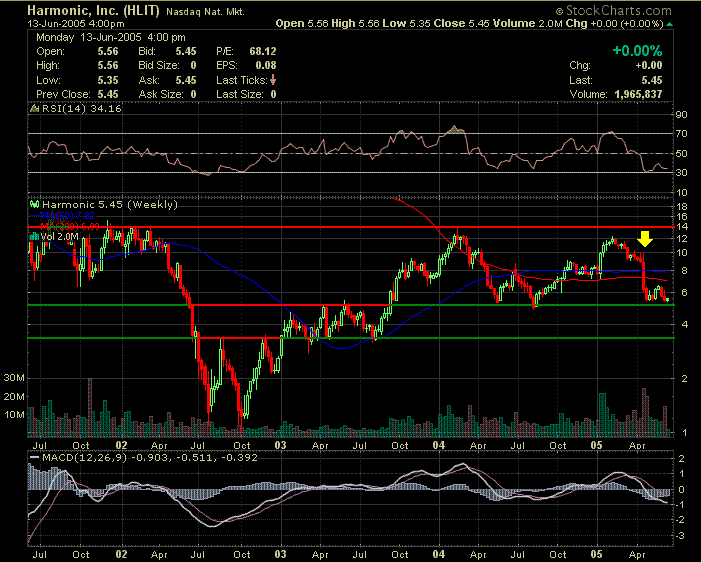Click the 03 year label under the MACD panel

[280, 554]
